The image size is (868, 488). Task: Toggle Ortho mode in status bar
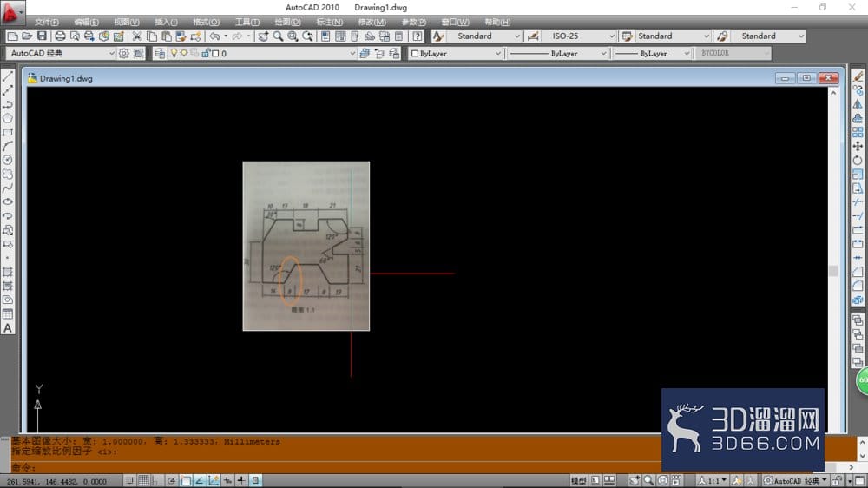[x=157, y=481]
